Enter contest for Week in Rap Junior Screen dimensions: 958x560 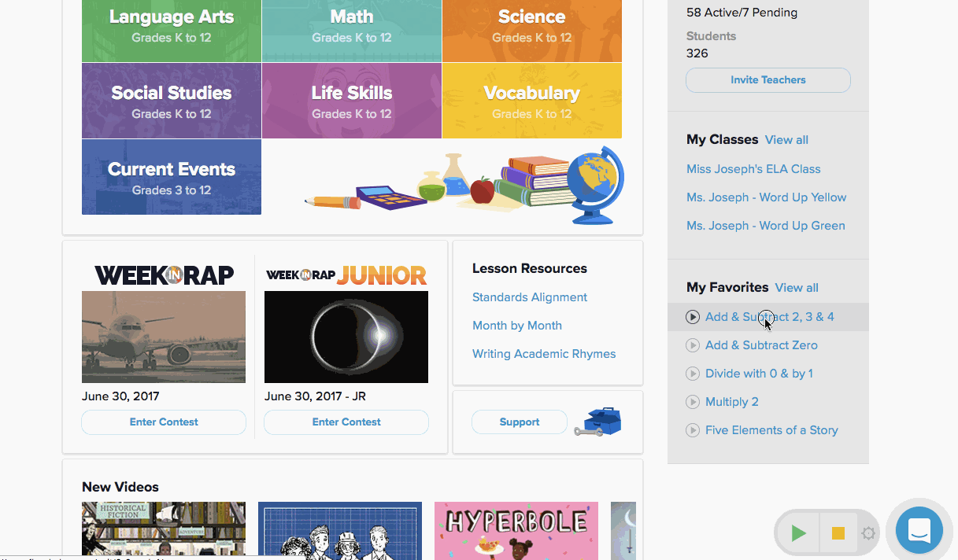tap(346, 422)
